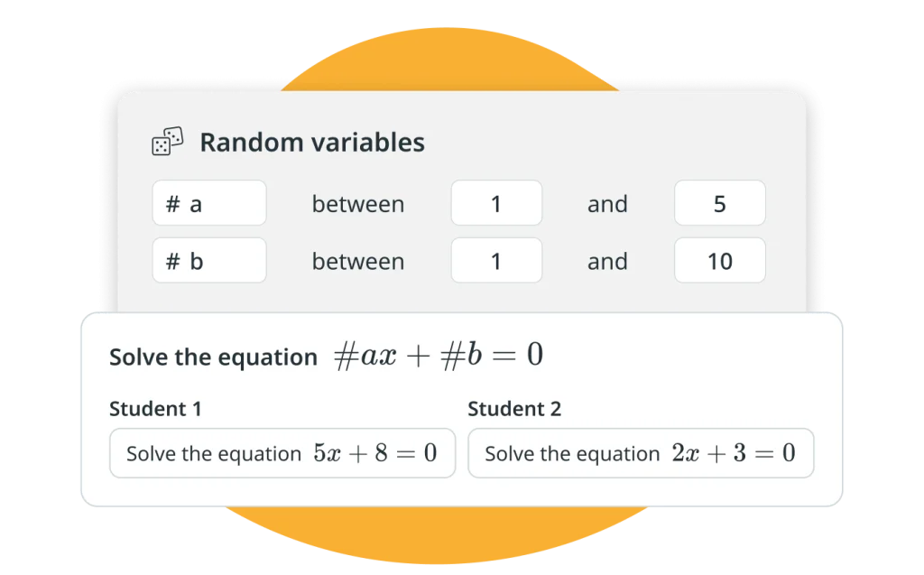
Task: Click the maximum value field showing 5
Action: tap(719, 203)
